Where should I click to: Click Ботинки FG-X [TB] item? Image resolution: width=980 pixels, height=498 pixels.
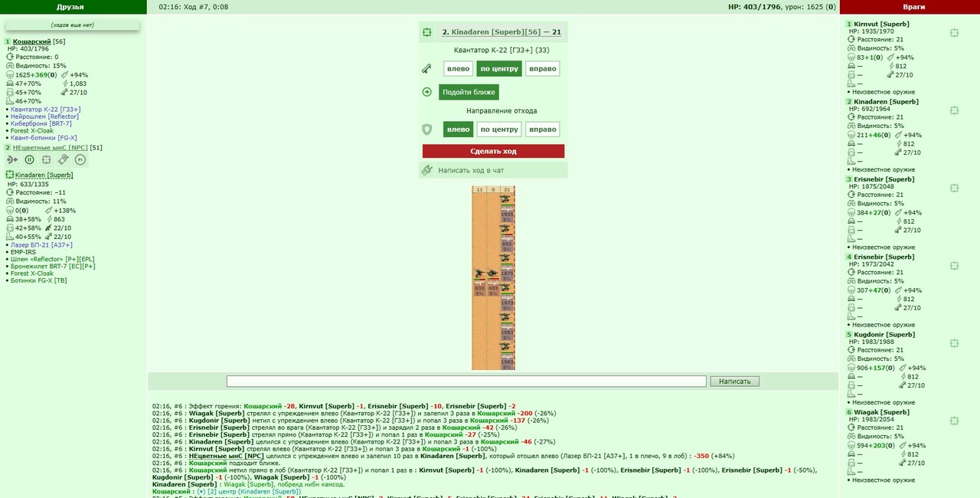39,280
